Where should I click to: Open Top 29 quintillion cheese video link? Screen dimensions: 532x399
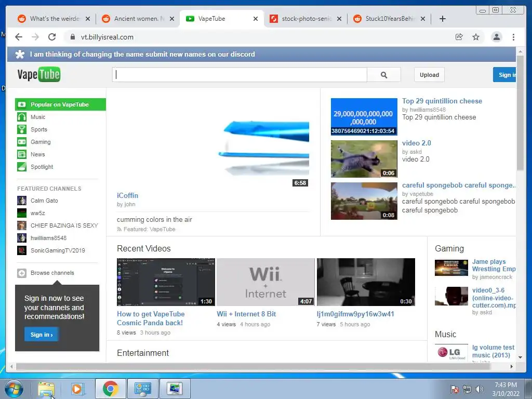tap(442, 101)
